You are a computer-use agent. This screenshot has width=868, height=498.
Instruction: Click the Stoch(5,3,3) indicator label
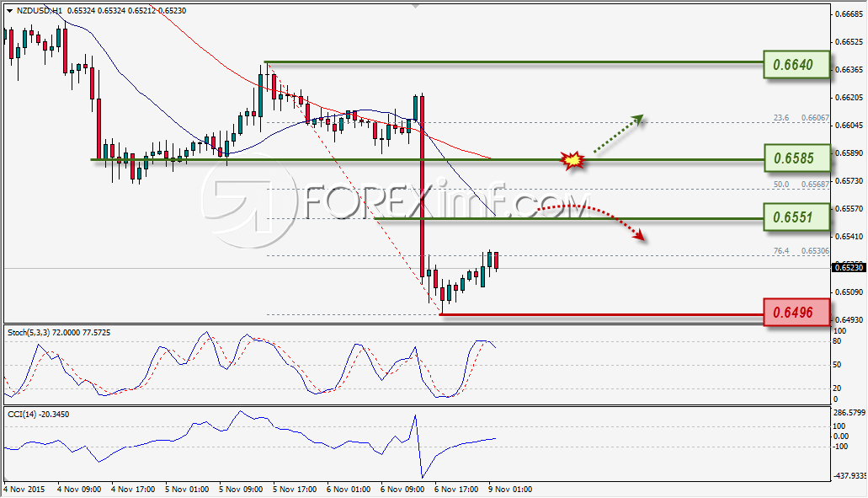click(59, 333)
